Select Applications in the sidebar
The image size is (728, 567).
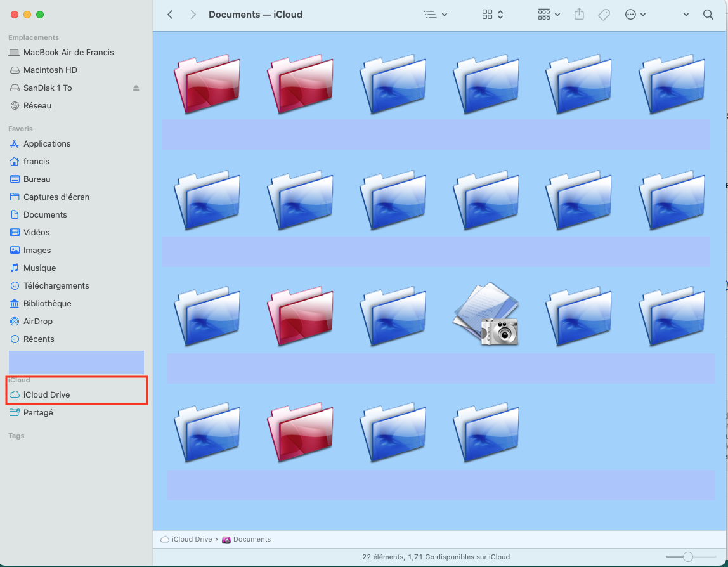47,144
